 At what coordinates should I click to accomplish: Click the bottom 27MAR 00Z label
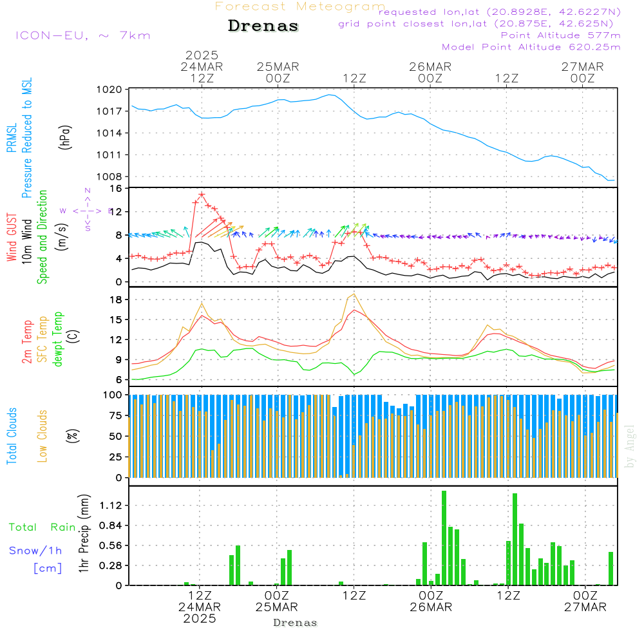click(x=585, y=601)
